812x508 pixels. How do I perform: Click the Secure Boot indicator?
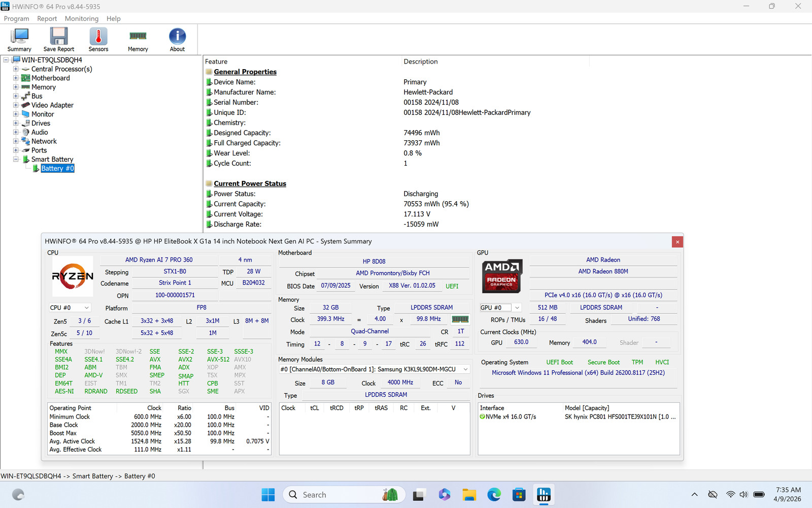click(x=603, y=363)
